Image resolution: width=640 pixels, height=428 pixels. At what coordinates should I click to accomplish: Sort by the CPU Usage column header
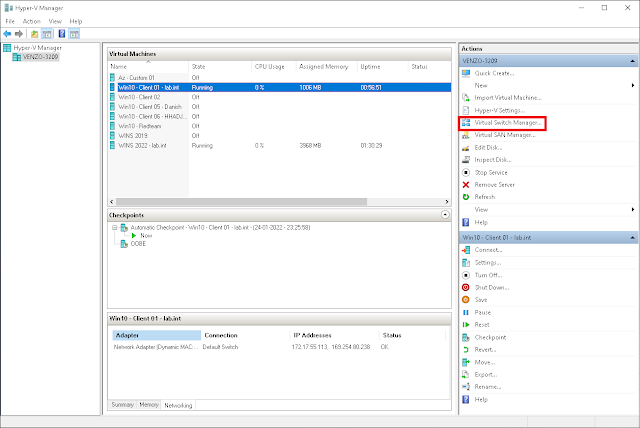coord(273,67)
